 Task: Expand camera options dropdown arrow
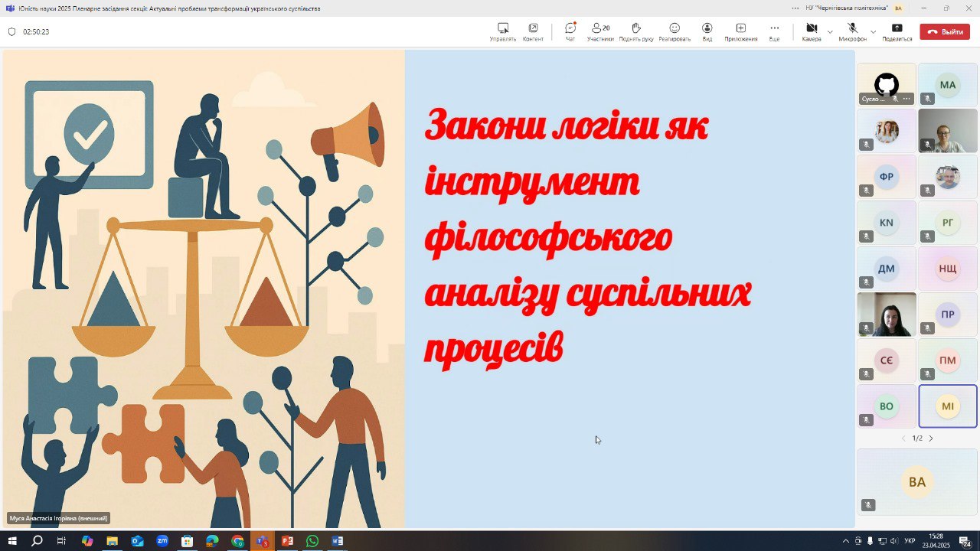pyautogui.click(x=830, y=32)
